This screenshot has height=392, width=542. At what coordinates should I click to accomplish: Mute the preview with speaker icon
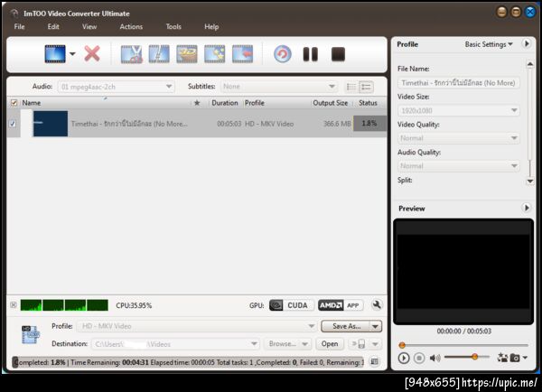point(435,358)
